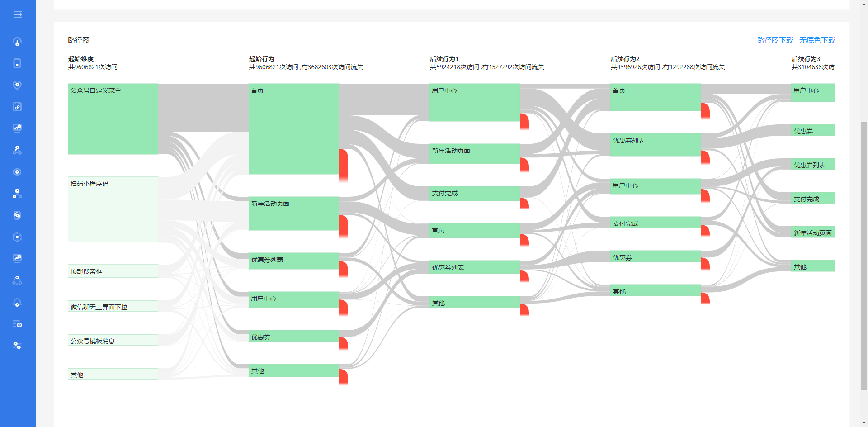Open the slider controls icon at the sidebar bottom
The height and width of the screenshot is (427, 868).
tap(17, 346)
